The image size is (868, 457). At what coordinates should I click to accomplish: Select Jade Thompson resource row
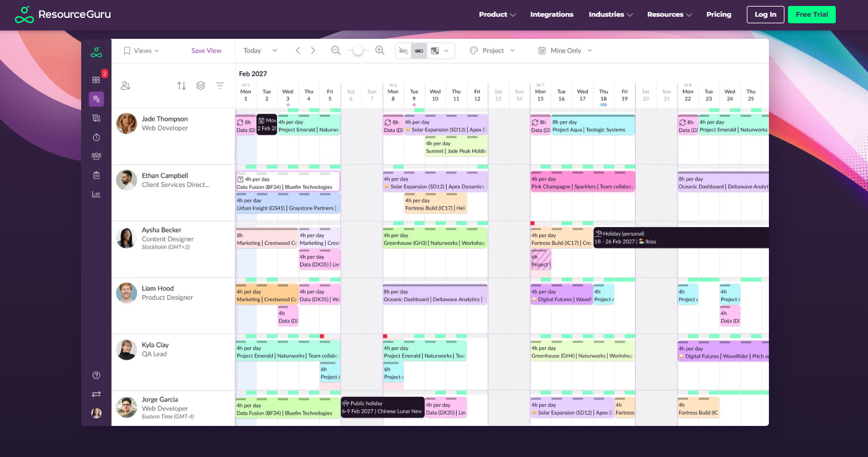click(x=173, y=136)
